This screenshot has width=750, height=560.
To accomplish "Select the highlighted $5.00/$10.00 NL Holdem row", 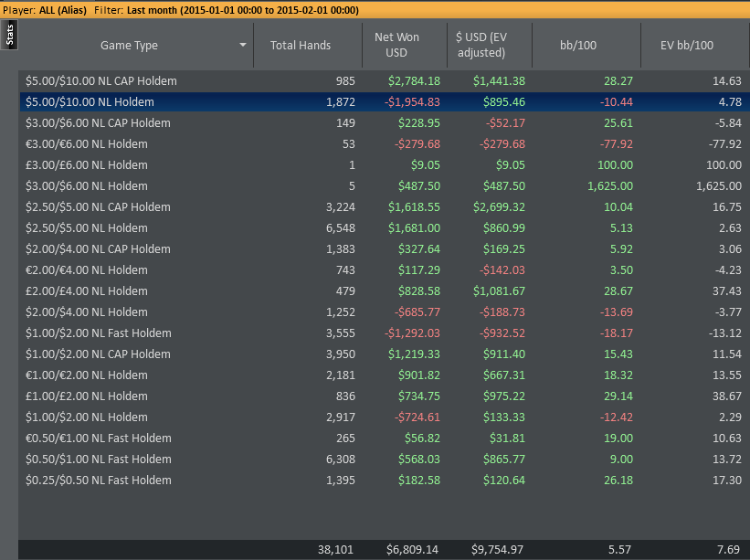I will click(385, 102).
